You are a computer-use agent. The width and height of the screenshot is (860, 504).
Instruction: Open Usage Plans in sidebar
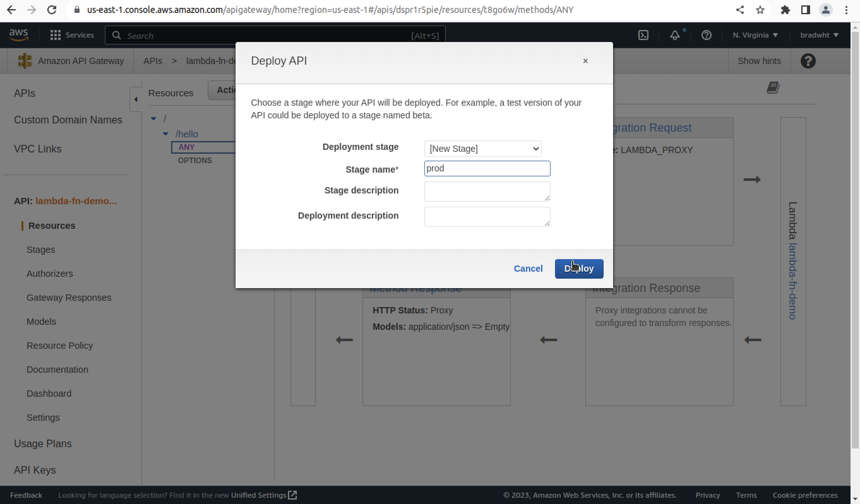[43, 444]
